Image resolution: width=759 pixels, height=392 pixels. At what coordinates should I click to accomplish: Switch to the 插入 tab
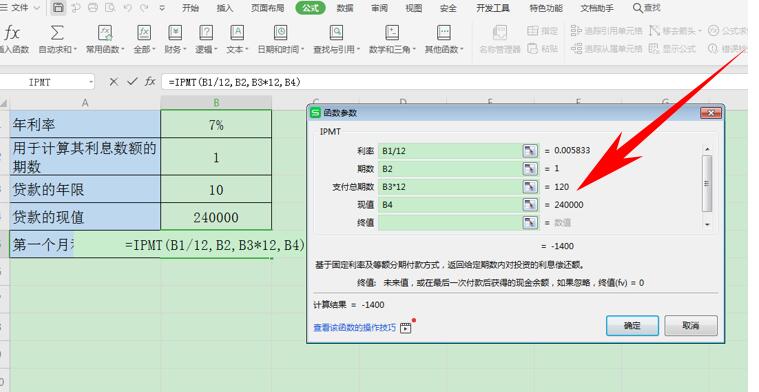225,8
